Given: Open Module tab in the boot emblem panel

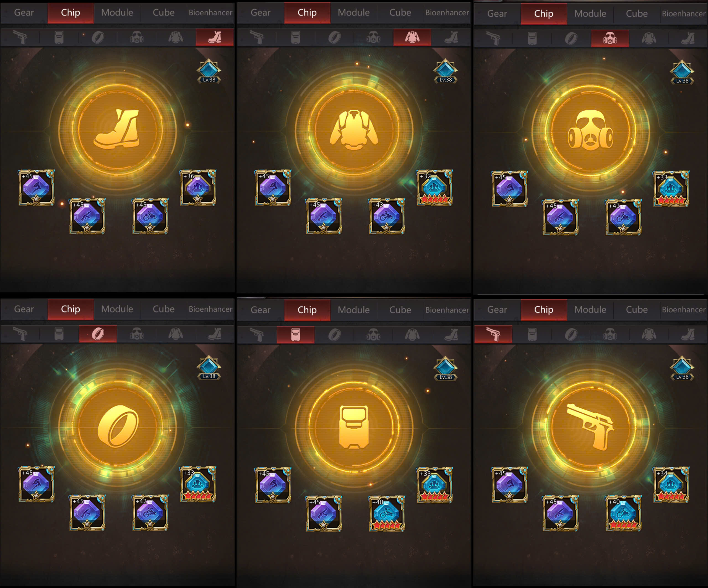Looking at the screenshot, I should click(117, 13).
